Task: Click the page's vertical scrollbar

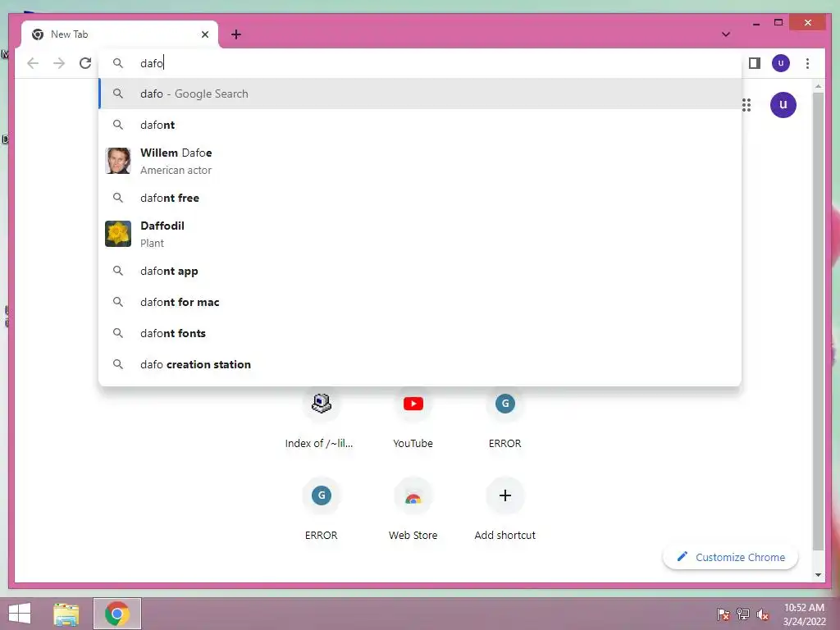Action: 818,322
